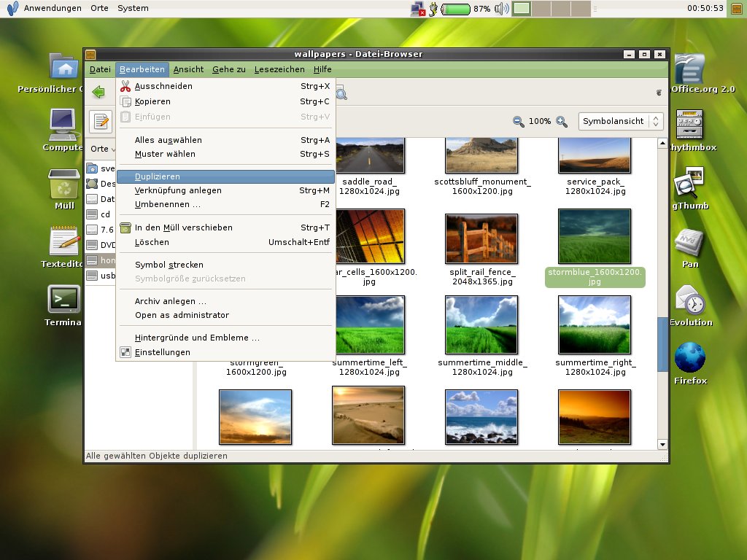Select the ocean waves rocks thumbnail

point(481,417)
